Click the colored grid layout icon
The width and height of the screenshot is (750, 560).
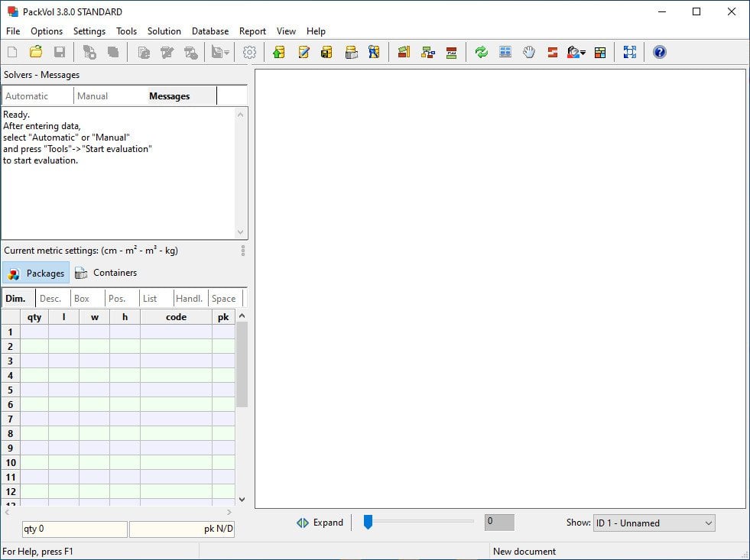pyautogui.click(x=600, y=52)
